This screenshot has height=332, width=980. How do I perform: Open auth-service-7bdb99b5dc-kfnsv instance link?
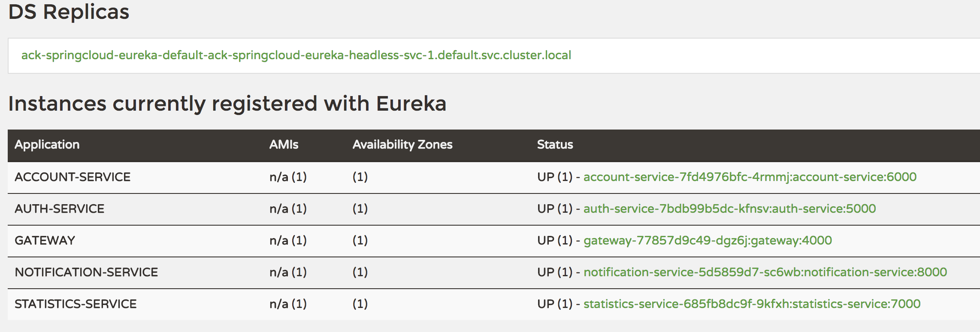tap(729, 209)
